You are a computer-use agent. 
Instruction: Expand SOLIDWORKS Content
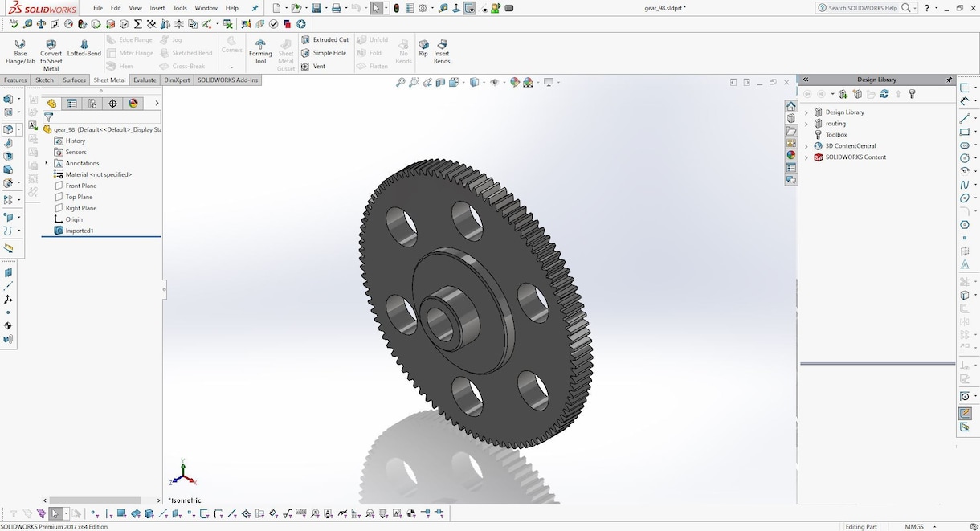click(x=806, y=157)
